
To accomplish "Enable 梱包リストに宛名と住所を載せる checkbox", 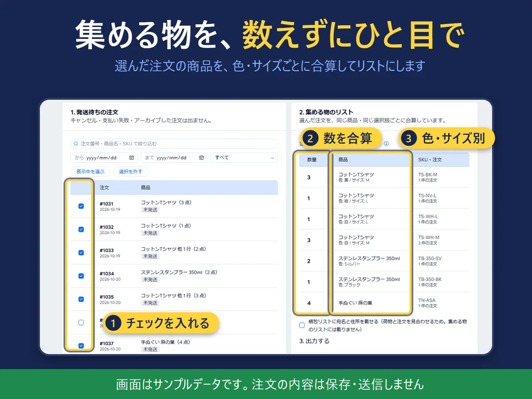I will (x=302, y=325).
